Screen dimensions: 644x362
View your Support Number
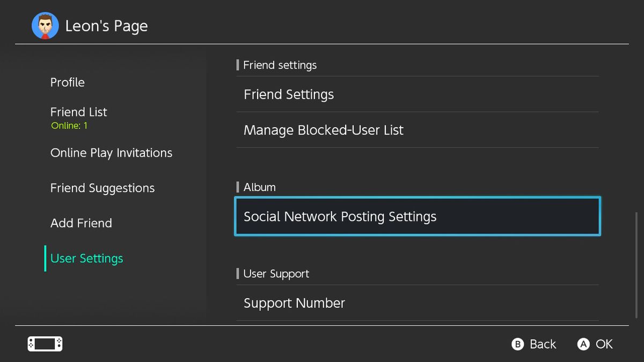click(x=294, y=302)
